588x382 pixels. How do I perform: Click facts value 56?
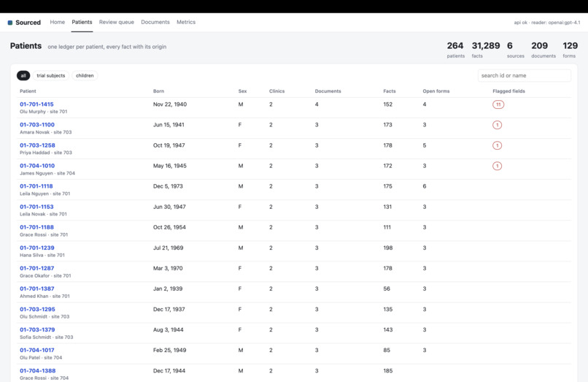[x=387, y=289]
